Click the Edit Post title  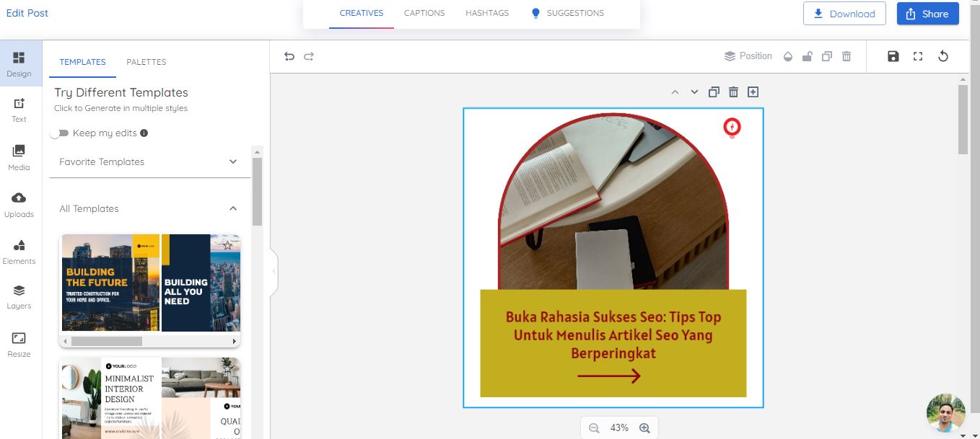pos(27,13)
